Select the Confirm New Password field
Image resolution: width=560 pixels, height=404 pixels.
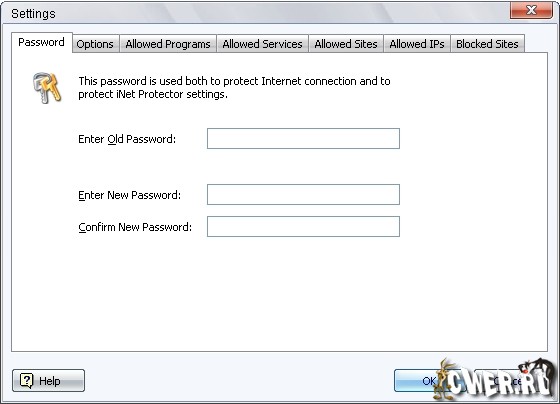pyautogui.click(x=303, y=226)
